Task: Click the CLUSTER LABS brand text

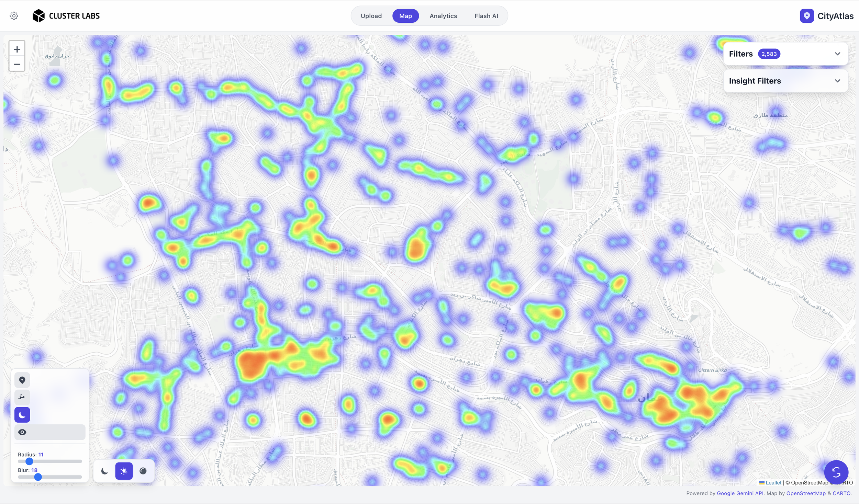Action: pos(74,16)
